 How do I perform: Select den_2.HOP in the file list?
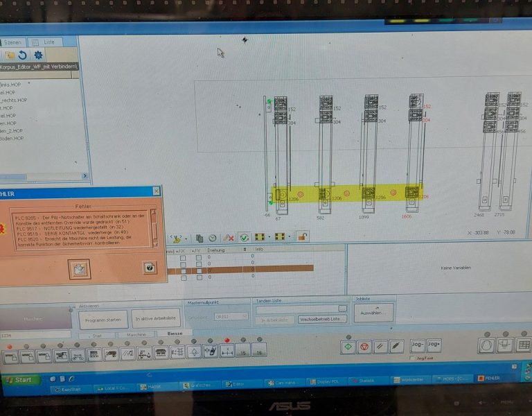click(x=12, y=131)
